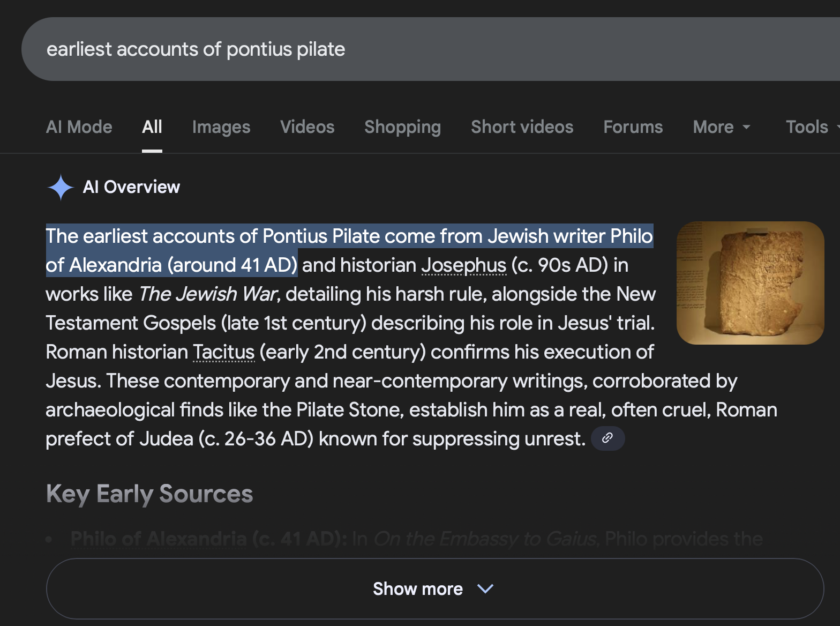Click the AI Overview title label
Screen dimensions: 840x626
tap(131, 187)
